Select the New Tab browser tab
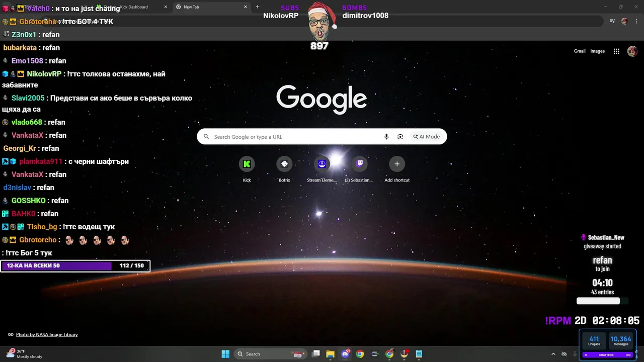The image size is (644, 362). [211, 7]
